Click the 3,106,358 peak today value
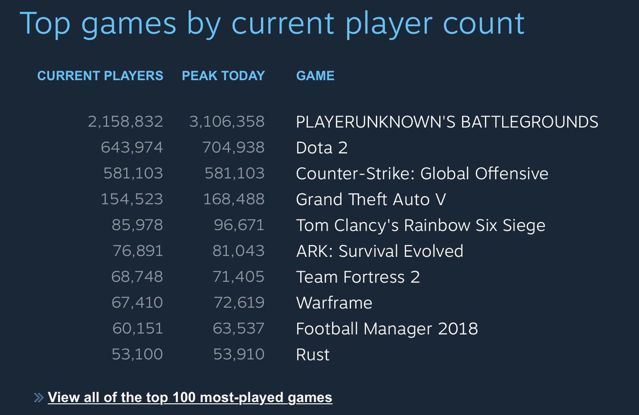 pos(227,121)
